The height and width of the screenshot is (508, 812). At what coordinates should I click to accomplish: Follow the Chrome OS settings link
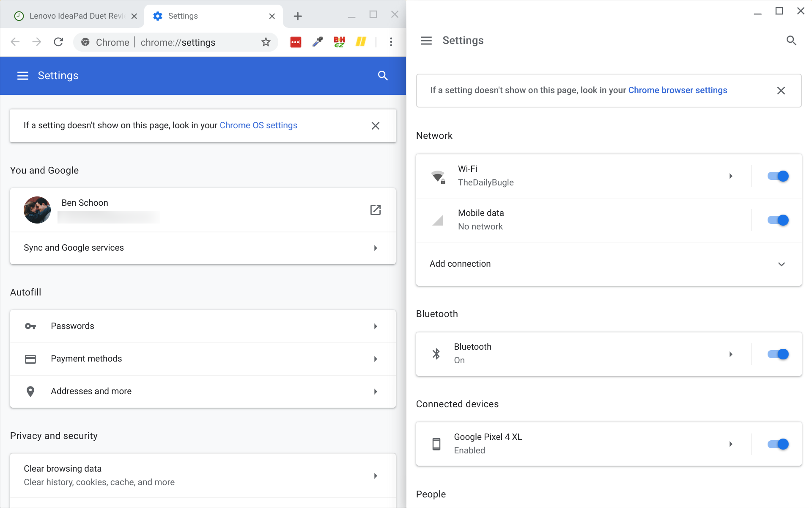click(258, 125)
